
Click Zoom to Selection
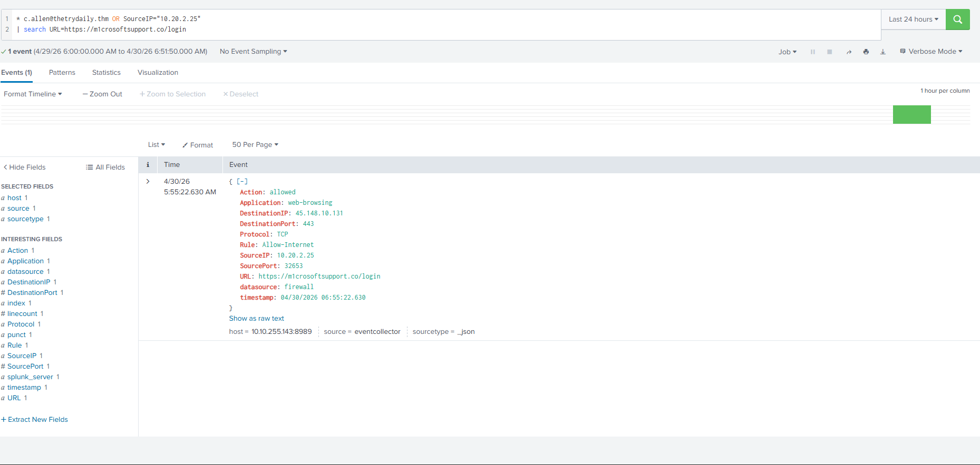[x=172, y=94]
